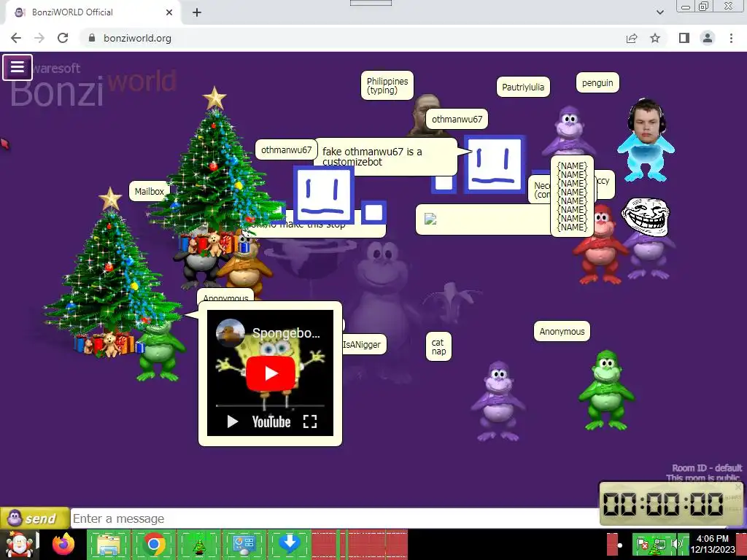Viewport: 747px width, 560px height.
Task: Open the Chrome profile menu
Action: [x=708, y=38]
